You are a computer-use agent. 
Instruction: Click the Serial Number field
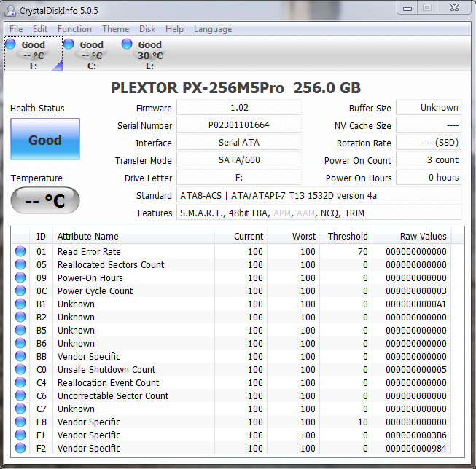(x=239, y=125)
